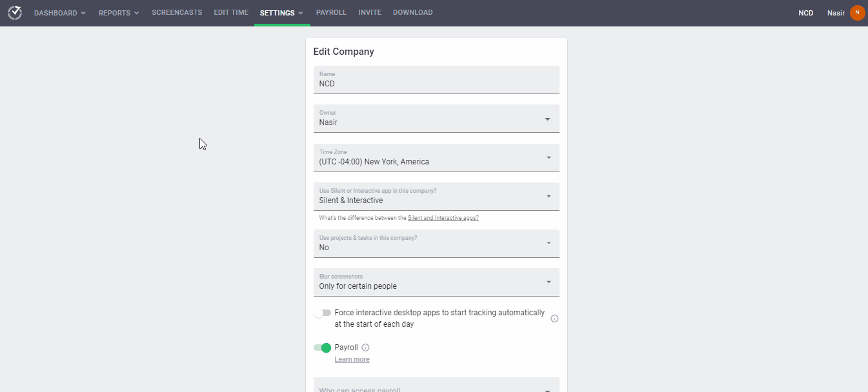The height and width of the screenshot is (392, 868).
Task: Open the Silent and Interactive apps link
Action: pyautogui.click(x=443, y=218)
